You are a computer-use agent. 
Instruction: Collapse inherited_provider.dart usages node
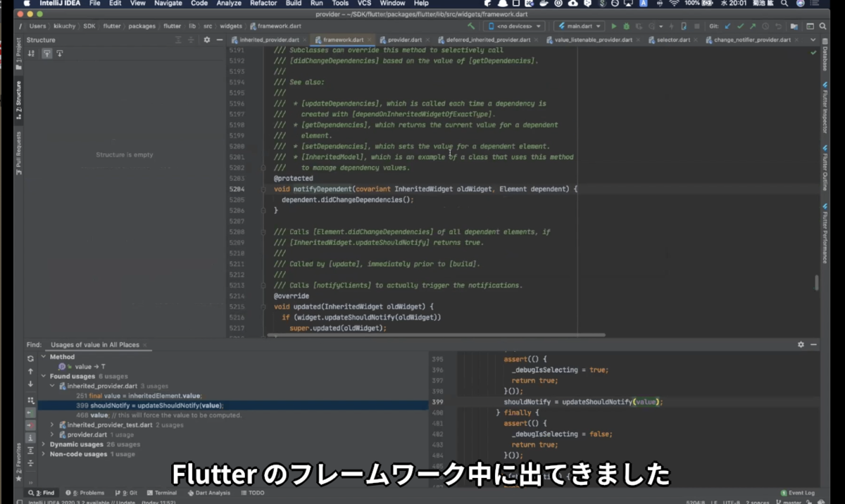[x=52, y=386]
